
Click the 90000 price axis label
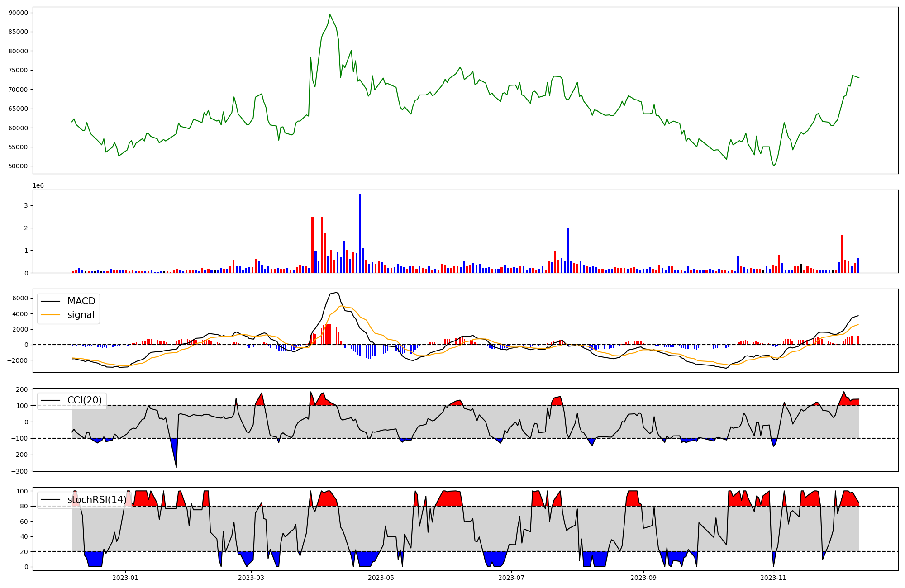click(18, 13)
